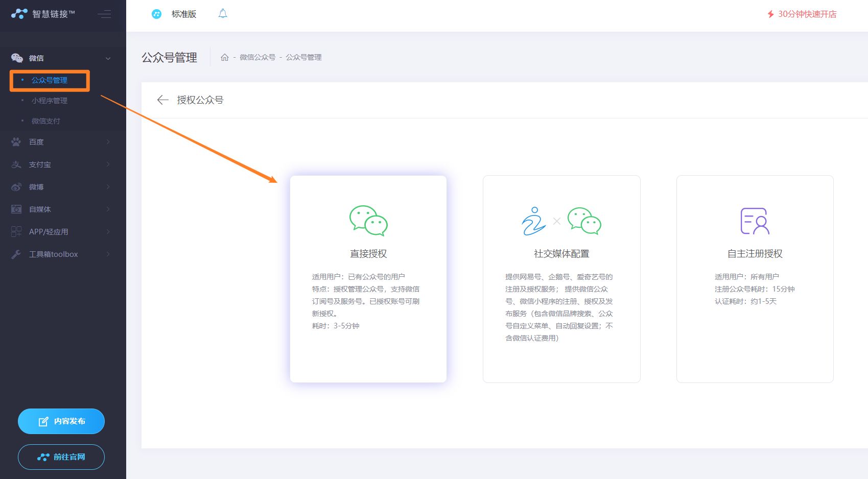Click the logo icon on 前往官网 button
The width and height of the screenshot is (868, 479).
[43, 457]
